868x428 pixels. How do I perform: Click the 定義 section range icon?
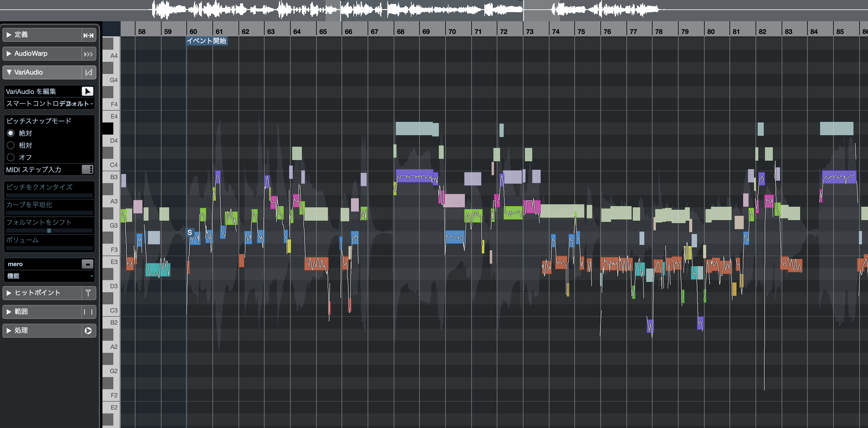point(88,35)
